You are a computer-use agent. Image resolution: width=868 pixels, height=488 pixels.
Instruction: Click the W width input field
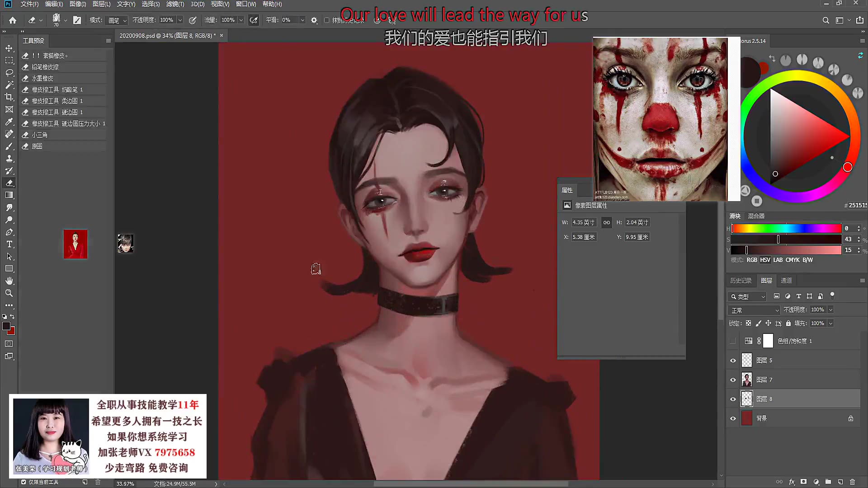point(584,222)
